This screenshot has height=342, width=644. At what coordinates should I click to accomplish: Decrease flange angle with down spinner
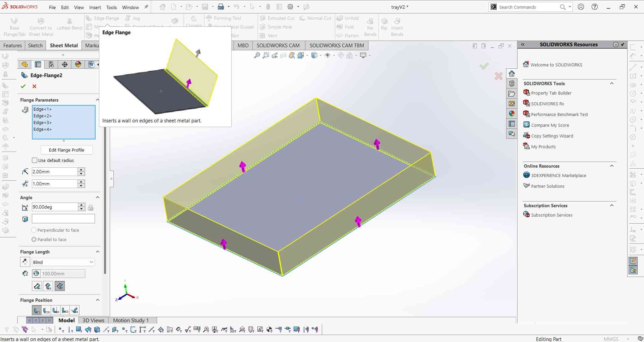pos(81,209)
